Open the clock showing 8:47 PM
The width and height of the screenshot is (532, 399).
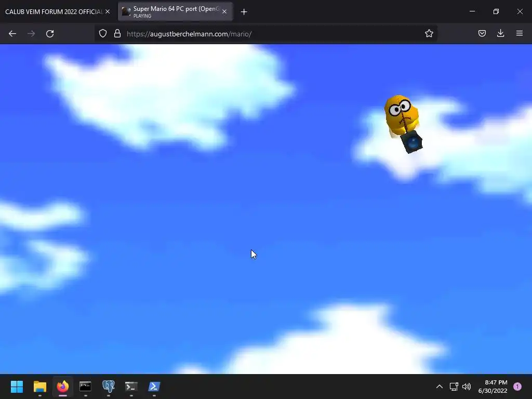[x=493, y=387]
